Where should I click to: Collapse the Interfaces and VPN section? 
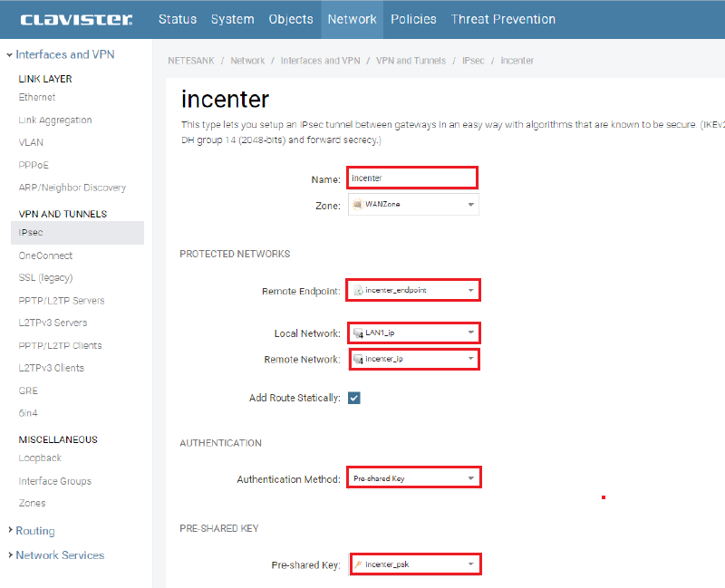tap(64, 54)
